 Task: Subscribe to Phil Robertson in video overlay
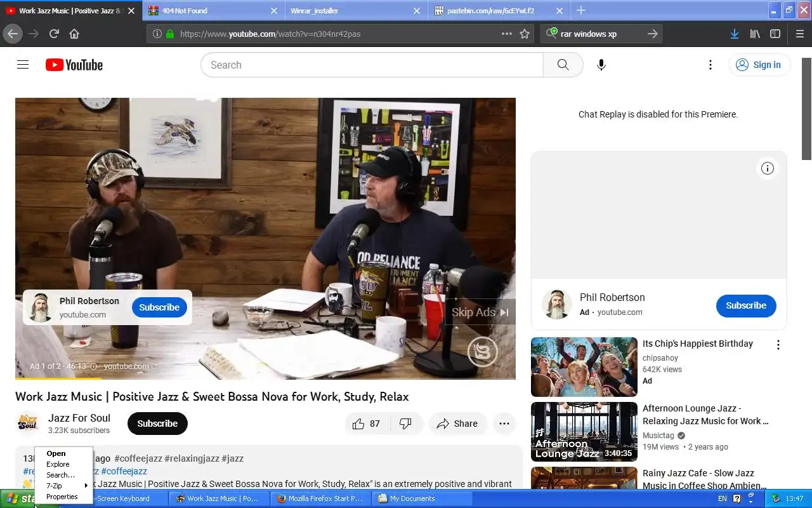point(159,307)
